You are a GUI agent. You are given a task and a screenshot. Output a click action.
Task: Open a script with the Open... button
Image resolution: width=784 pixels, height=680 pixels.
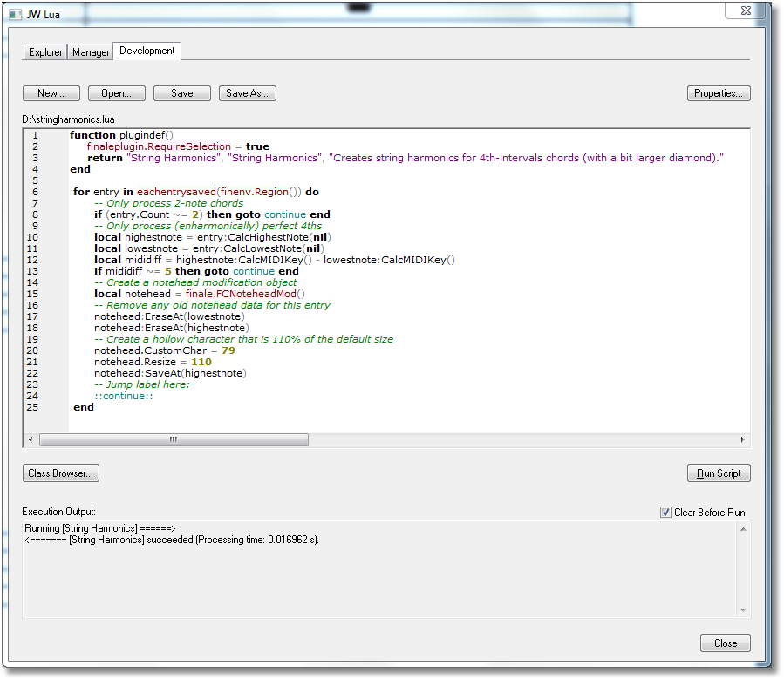(x=116, y=93)
